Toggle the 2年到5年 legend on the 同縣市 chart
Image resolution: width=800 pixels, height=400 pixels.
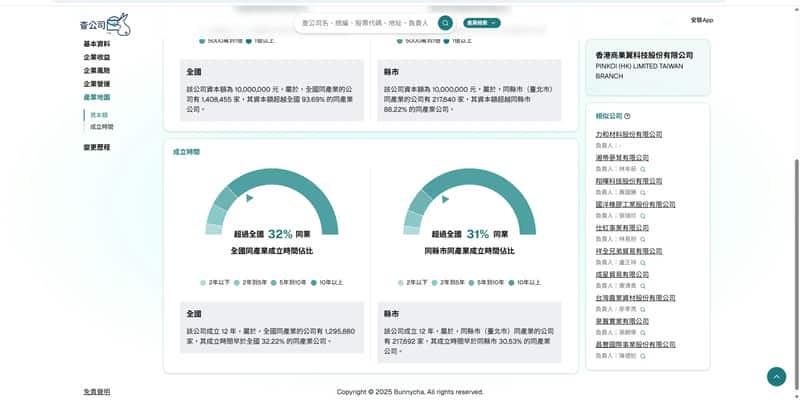tap(447, 283)
